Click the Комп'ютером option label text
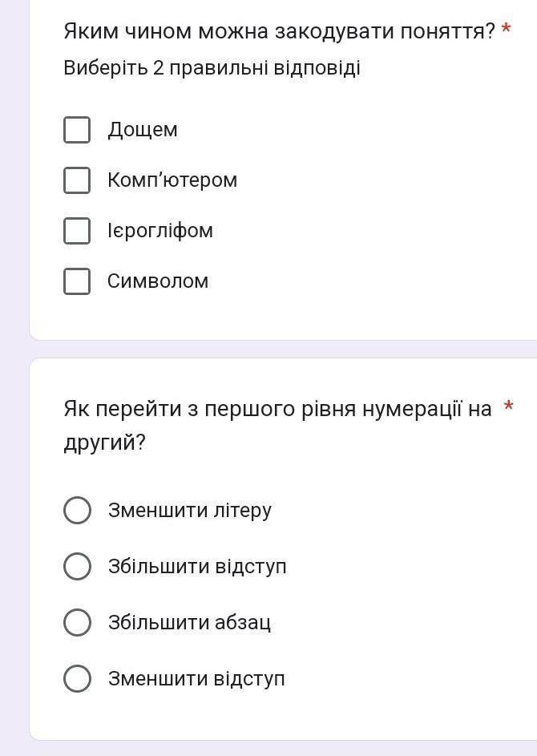Screen dimensions: 537x756 point(172,180)
